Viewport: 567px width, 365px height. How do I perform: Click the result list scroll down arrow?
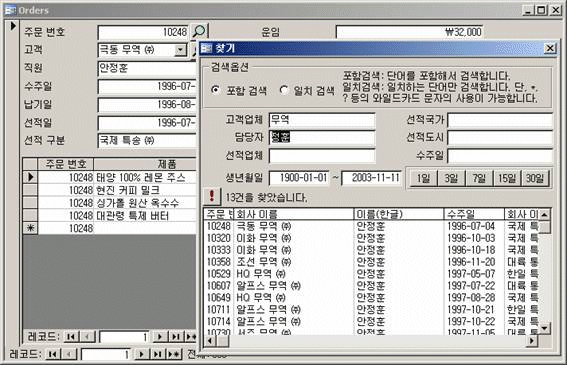(x=544, y=328)
